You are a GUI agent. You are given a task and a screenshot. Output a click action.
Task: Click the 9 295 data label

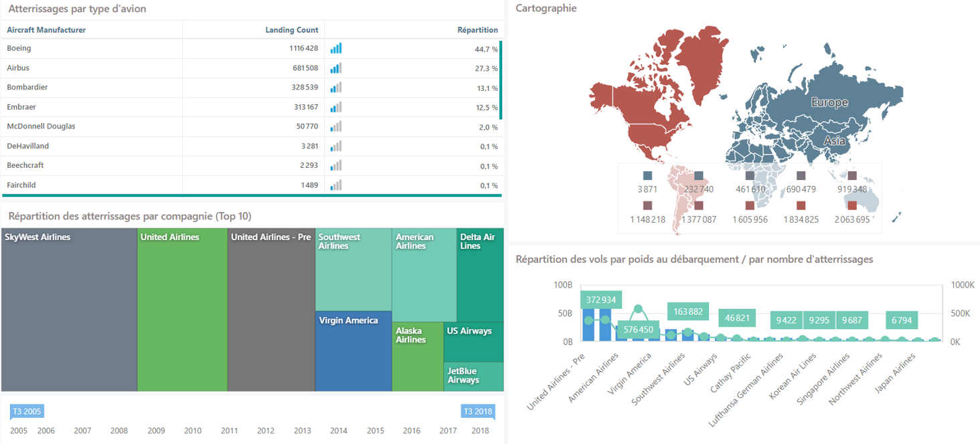pos(819,320)
